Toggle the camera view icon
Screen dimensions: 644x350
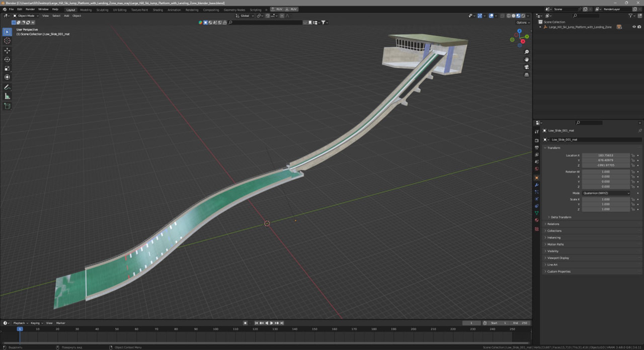(527, 67)
